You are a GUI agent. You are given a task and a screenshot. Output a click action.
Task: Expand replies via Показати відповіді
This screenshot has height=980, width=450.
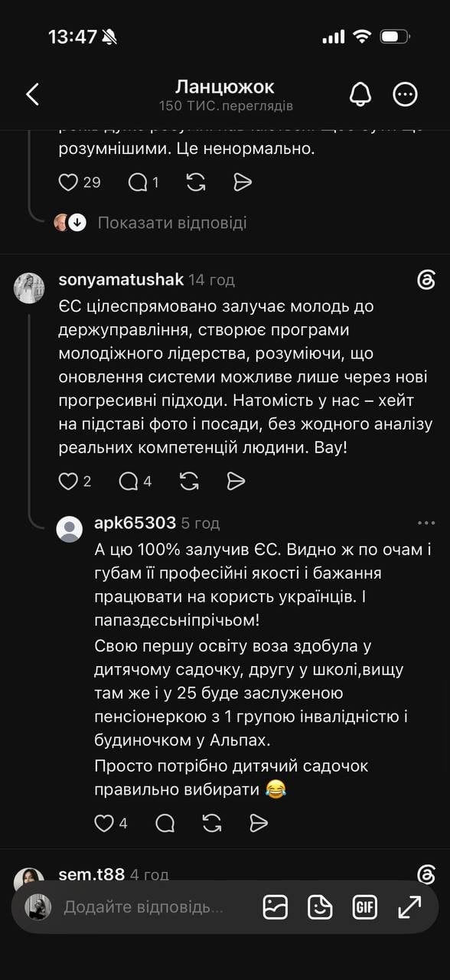172,223
